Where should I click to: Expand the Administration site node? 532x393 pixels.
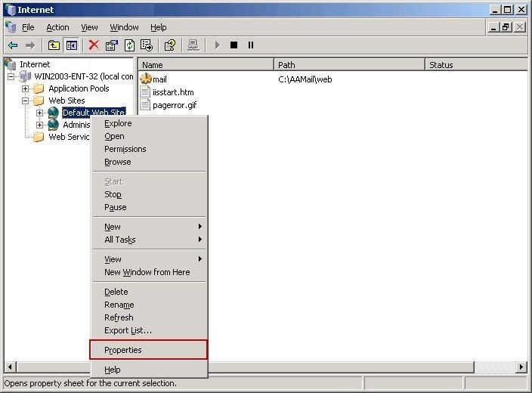coord(40,125)
